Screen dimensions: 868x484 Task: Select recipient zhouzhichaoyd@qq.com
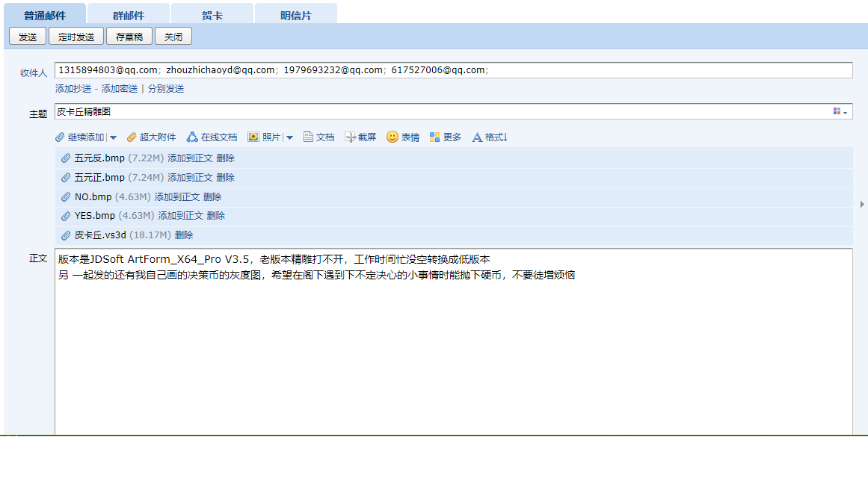221,70
